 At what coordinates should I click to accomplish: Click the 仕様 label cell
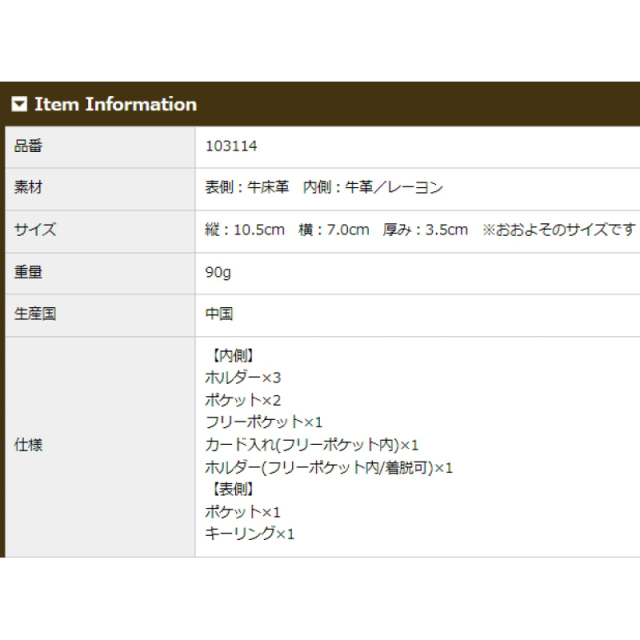point(100,447)
